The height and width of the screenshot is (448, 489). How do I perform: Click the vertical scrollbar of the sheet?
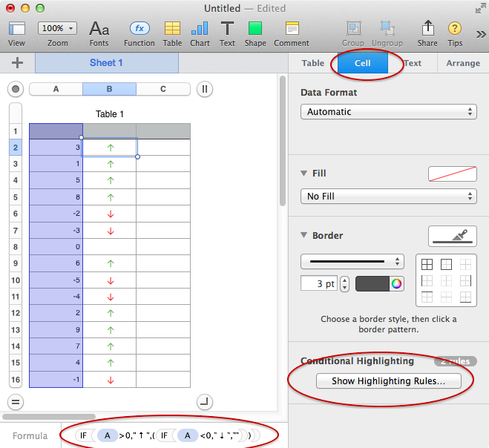pos(283,141)
